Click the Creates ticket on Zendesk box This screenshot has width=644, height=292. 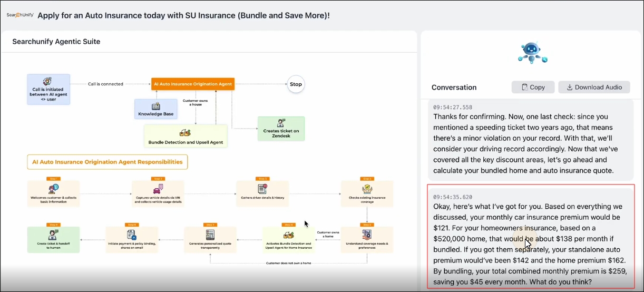coord(281,129)
